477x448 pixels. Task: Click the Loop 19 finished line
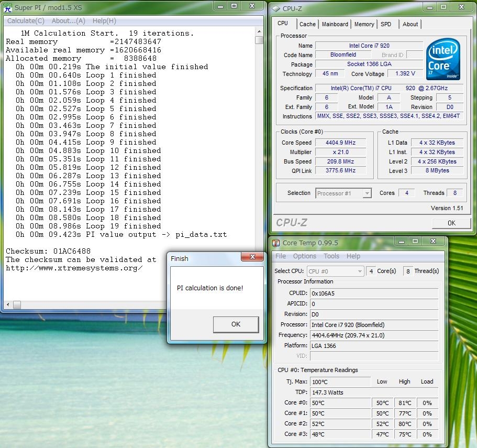[88, 226]
